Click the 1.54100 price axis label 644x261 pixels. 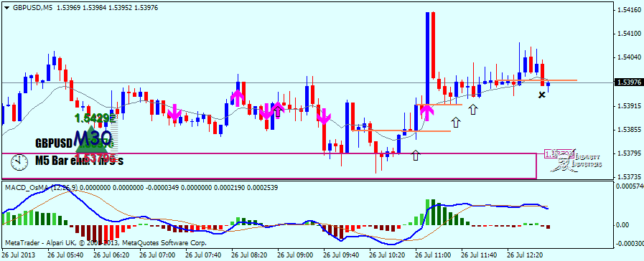(628, 34)
